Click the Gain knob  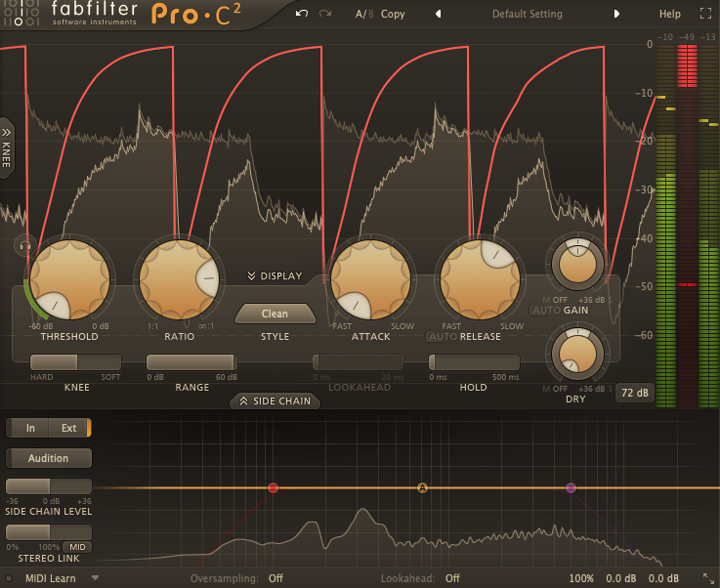click(x=577, y=264)
